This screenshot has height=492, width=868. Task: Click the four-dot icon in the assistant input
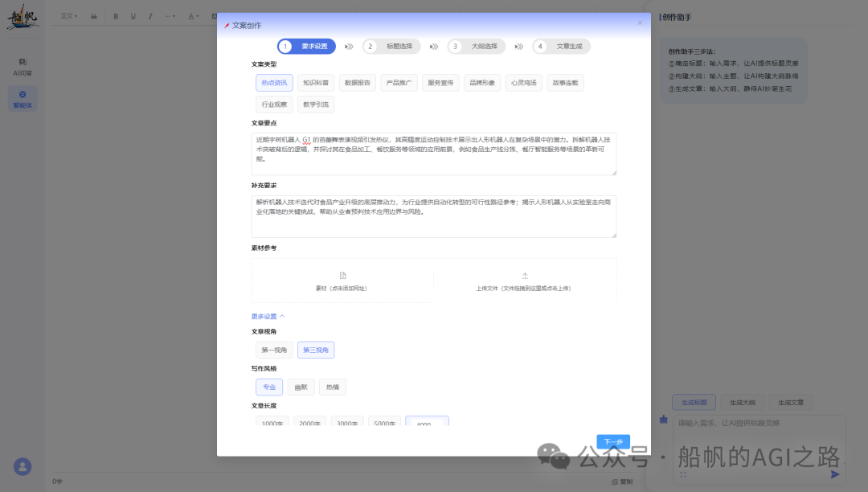tap(683, 475)
